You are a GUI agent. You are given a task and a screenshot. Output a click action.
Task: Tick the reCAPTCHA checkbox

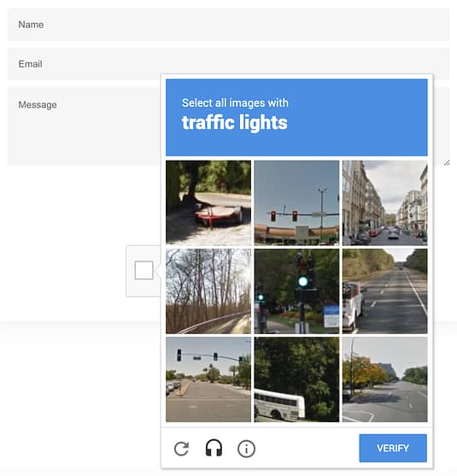coord(144,270)
